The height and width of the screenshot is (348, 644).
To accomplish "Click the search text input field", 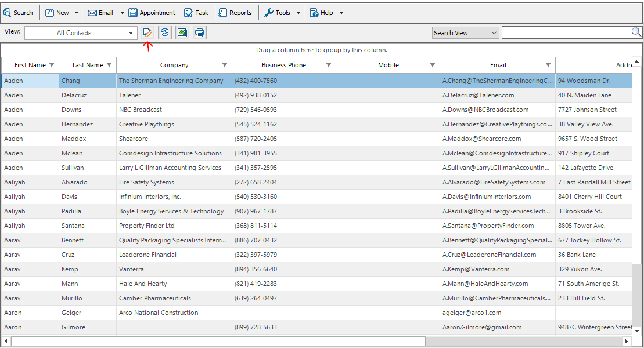I will coord(566,33).
